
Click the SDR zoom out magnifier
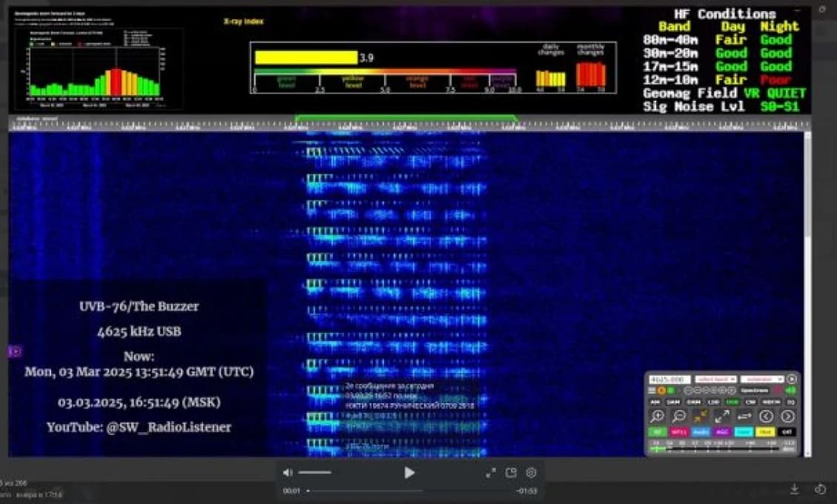tap(679, 417)
